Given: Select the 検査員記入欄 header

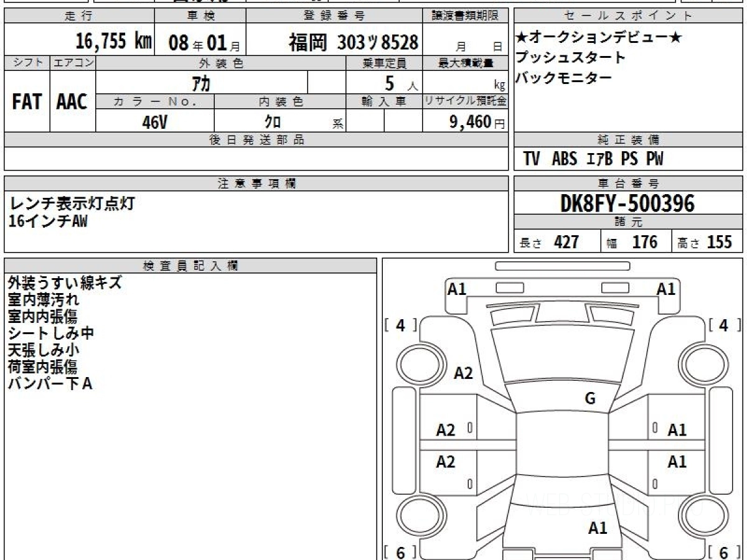Looking at the screenshot, I should coord(190,266).
